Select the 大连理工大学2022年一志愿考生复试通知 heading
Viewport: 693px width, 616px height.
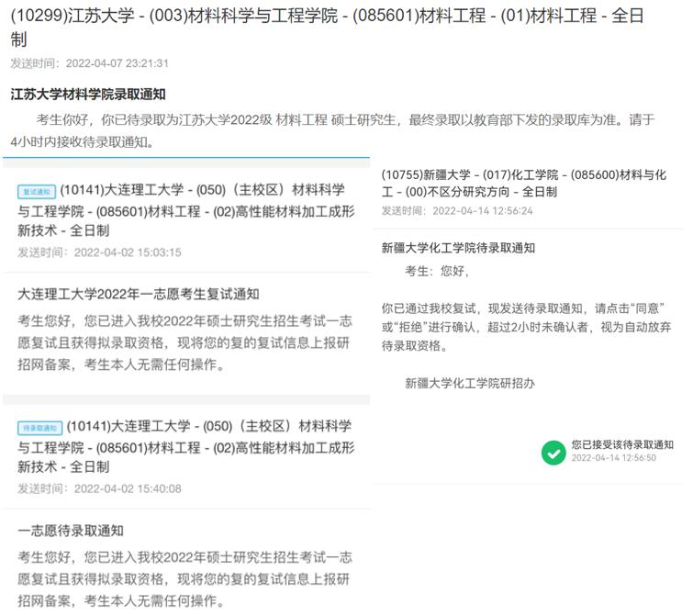pos(139,294)
